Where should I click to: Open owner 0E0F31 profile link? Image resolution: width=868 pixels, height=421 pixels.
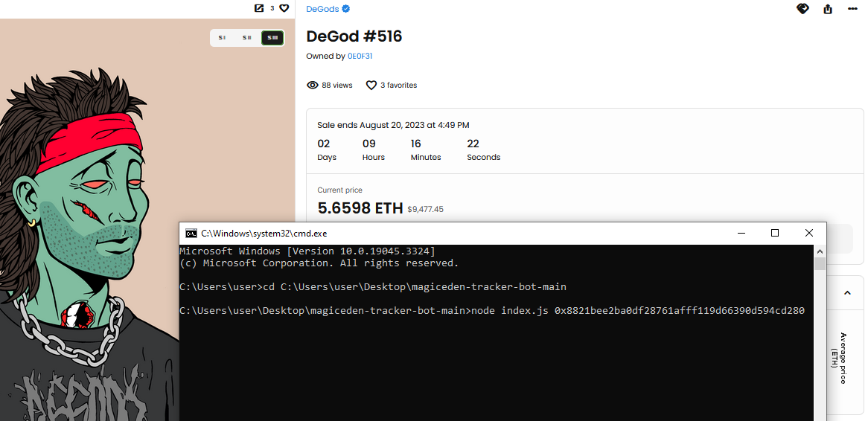click(x=360, y=56)
